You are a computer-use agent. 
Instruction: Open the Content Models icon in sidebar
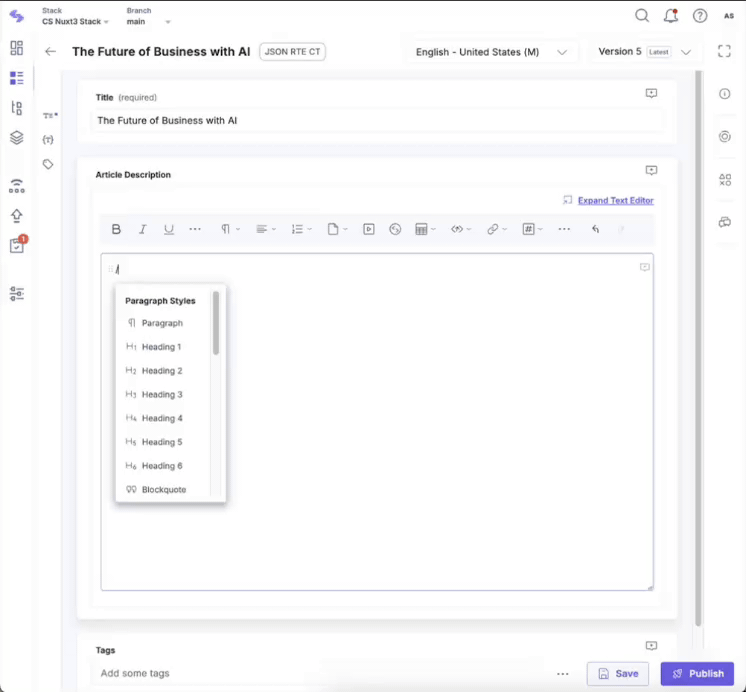[17, 108]
